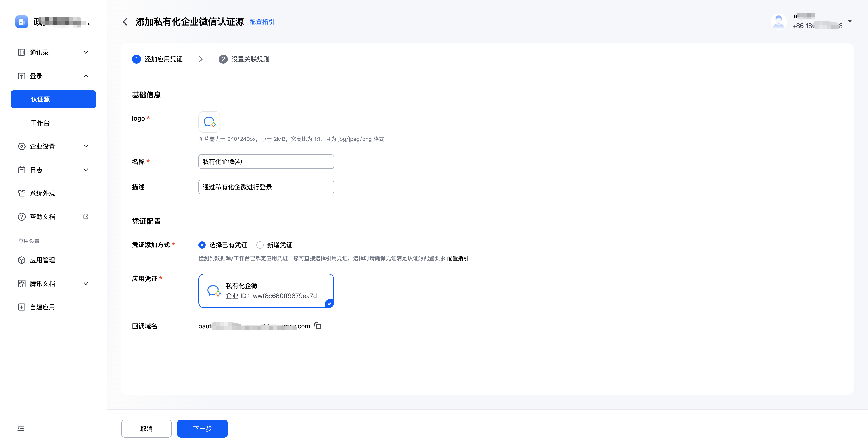The image size is (868, 448).
Task: Copy the callback domain with copy icon
Action: (x=317, y=325)
